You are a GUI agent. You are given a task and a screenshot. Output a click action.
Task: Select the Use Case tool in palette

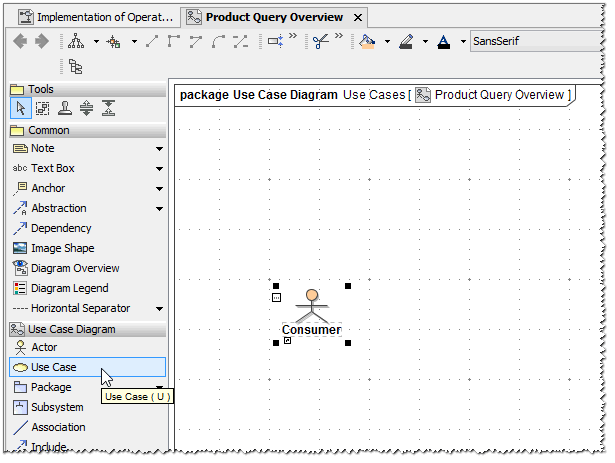pyautogui.click(x=53, y=367)
